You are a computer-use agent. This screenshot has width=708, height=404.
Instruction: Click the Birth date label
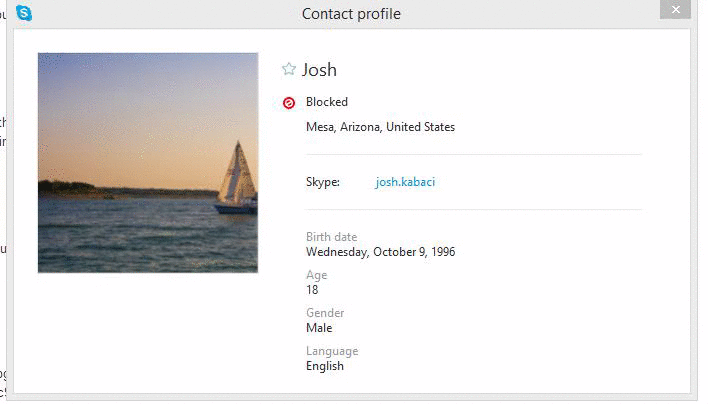point(331,237)
